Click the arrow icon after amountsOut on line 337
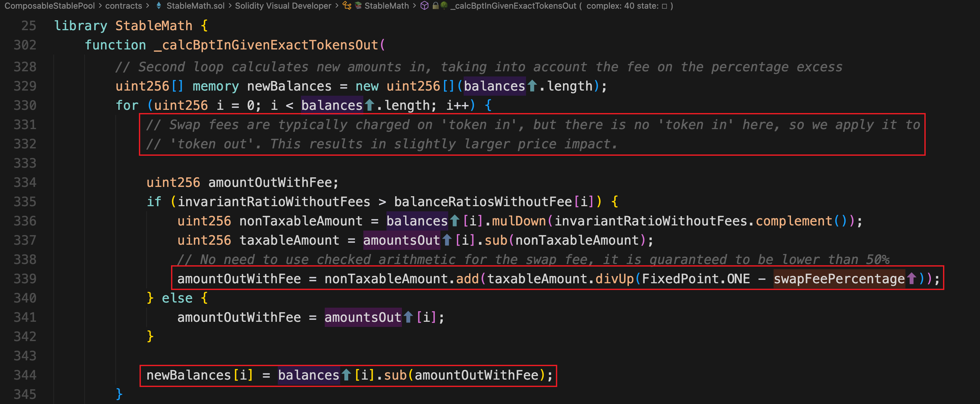The height and width of the screenshot is (404, 980). (447, 240)
